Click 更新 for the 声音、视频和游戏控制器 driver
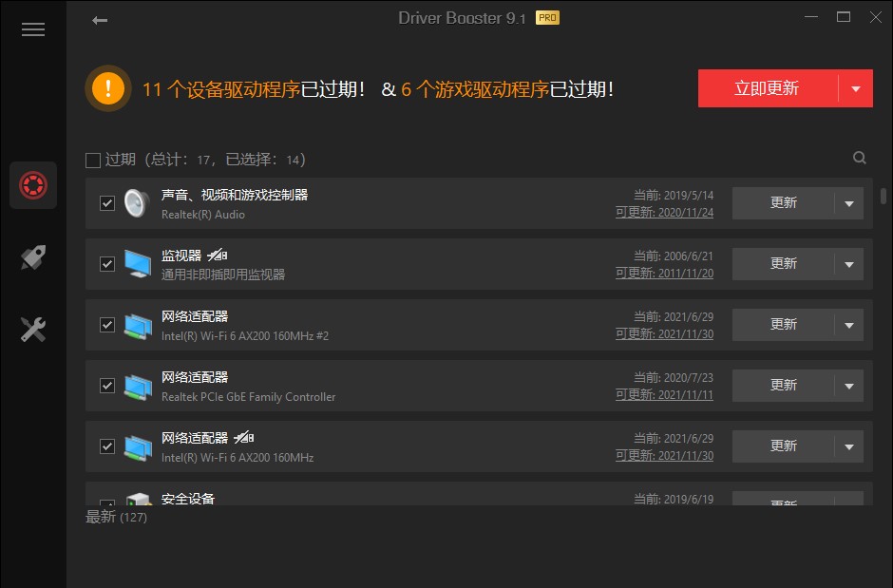Viewport: 893px width, 588px height. tap(783, 202)
